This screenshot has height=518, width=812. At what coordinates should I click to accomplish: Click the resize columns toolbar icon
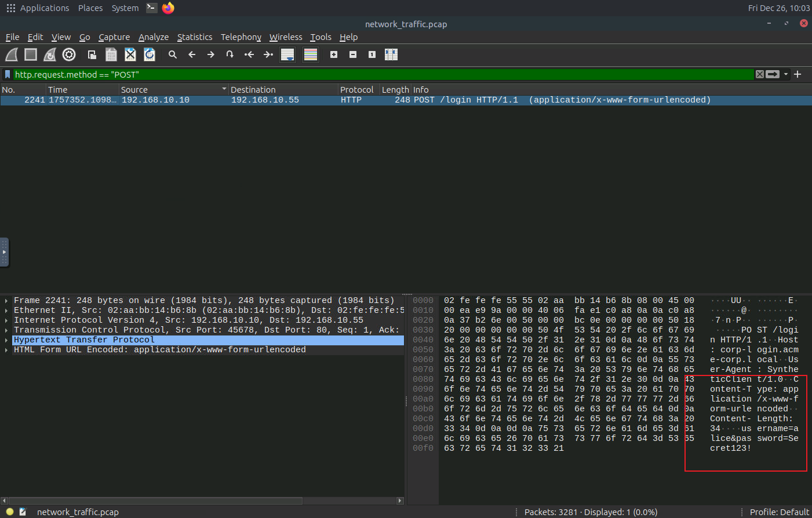391,54
